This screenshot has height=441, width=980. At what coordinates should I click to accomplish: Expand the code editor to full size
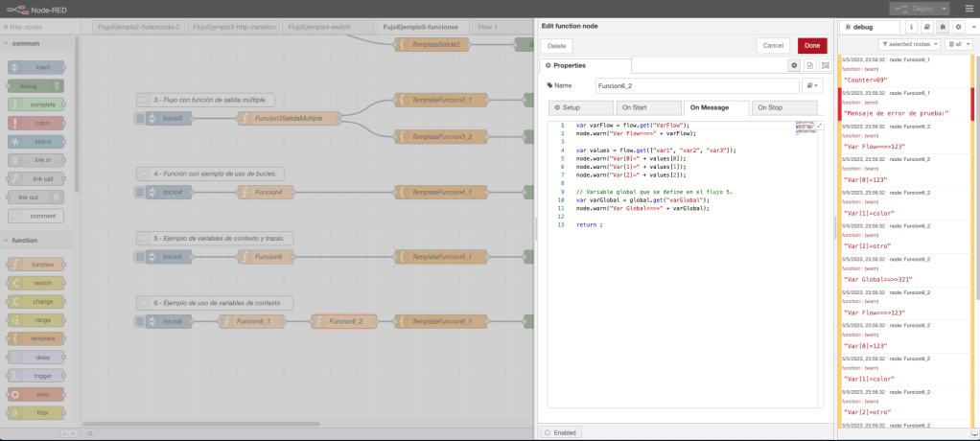(x=820, y=126)
